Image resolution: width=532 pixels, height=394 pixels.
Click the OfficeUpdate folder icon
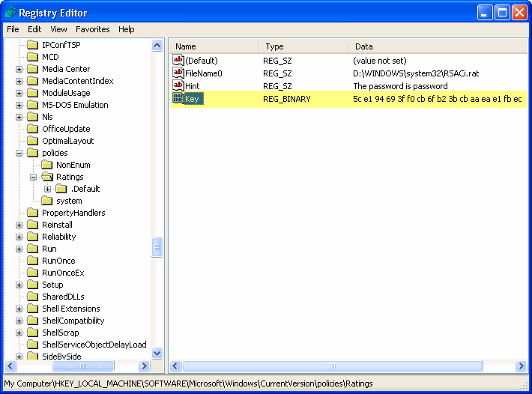(32, 129)
